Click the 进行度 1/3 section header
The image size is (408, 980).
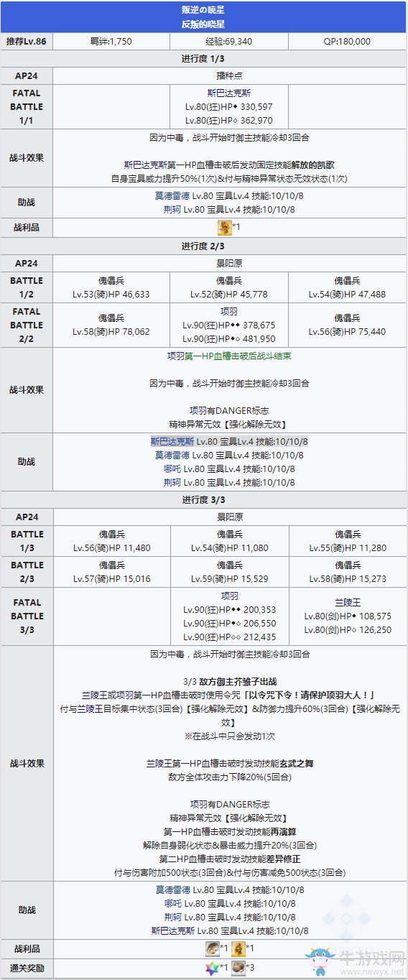(204, 58)
